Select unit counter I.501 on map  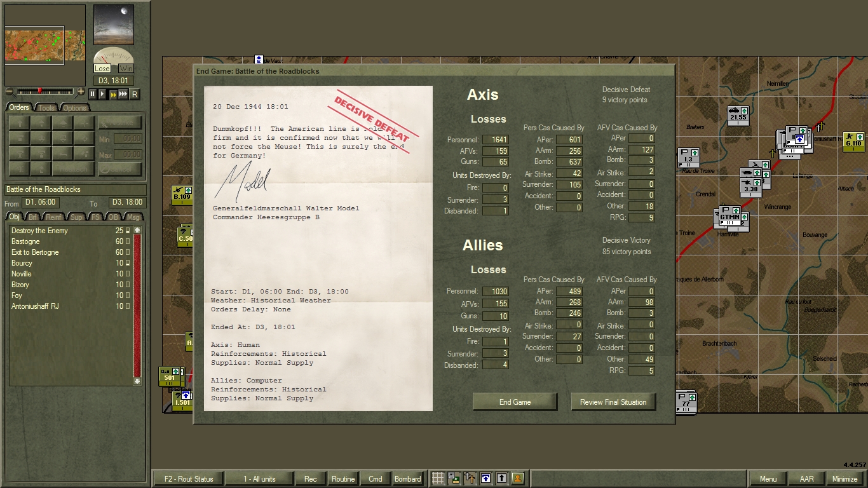coord(182,401)
